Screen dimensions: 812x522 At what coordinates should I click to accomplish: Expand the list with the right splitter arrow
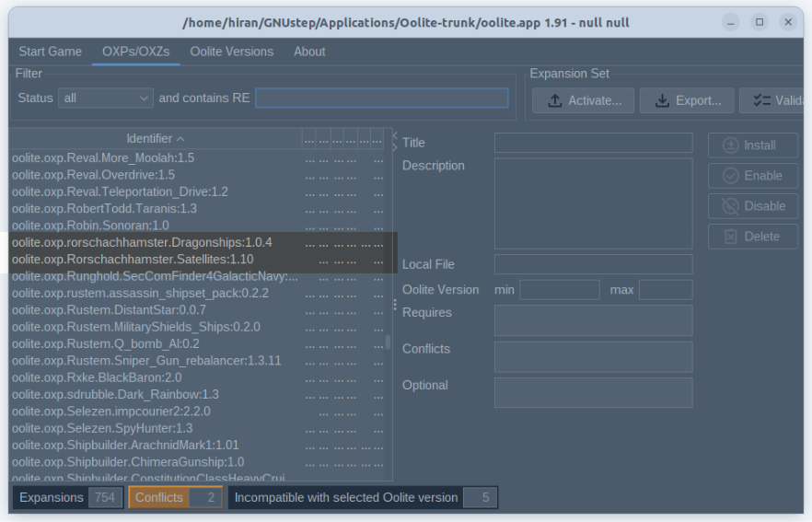[x=395, y=147]
